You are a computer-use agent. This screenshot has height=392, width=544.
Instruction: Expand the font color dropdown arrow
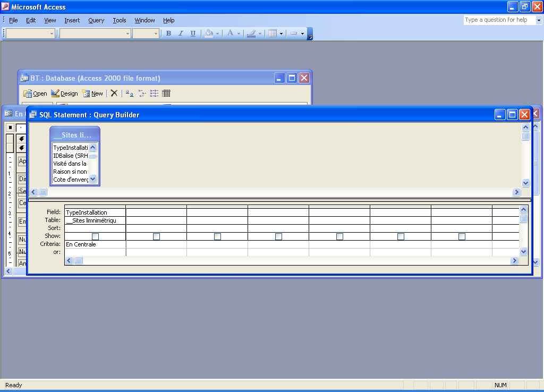pyautogui.click(x=239, y=33)
